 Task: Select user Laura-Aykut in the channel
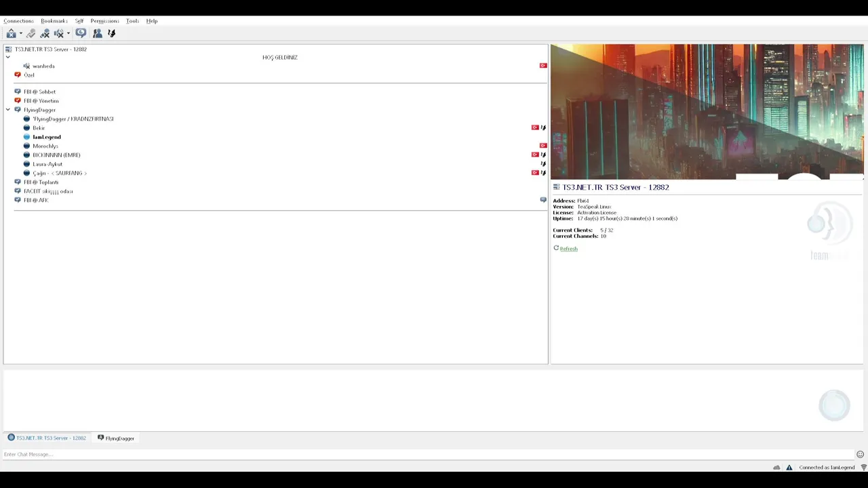pos(47,164)
